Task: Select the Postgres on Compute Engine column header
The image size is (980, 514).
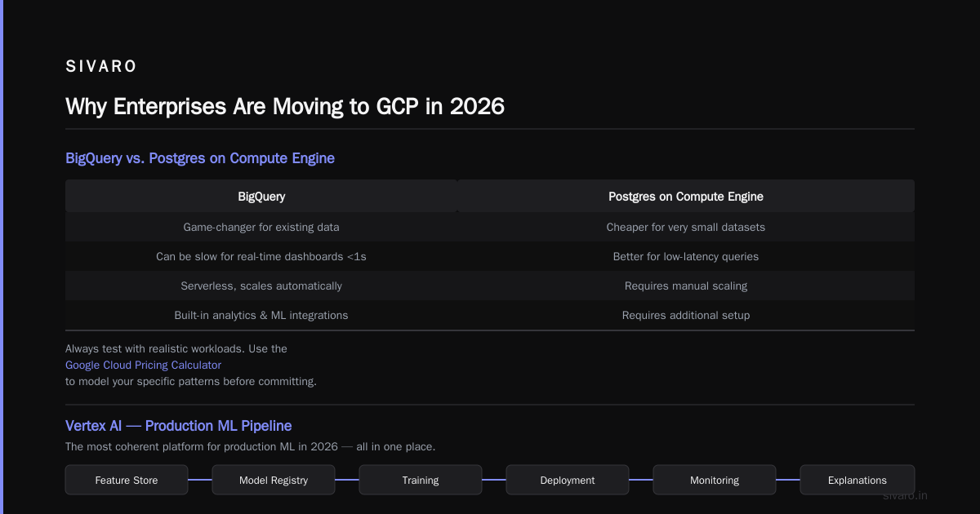Action: [686, 197]
